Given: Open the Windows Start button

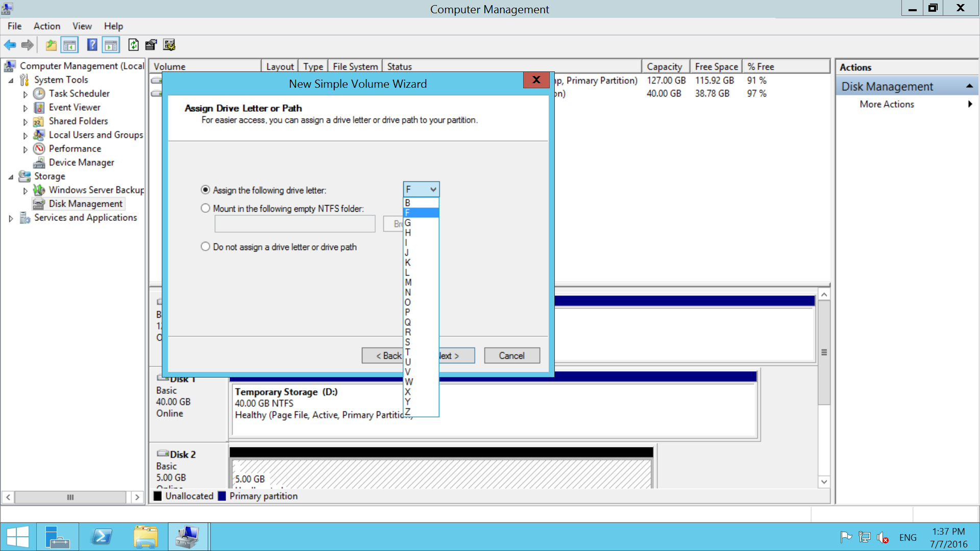Looking at the screenshot, I should pyautogui.click(x=18, y=537).
